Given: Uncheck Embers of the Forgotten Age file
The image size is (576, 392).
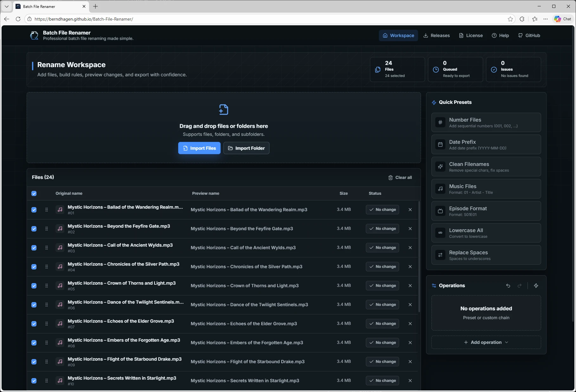Looking at the screenshot, I should pos(34,343).
